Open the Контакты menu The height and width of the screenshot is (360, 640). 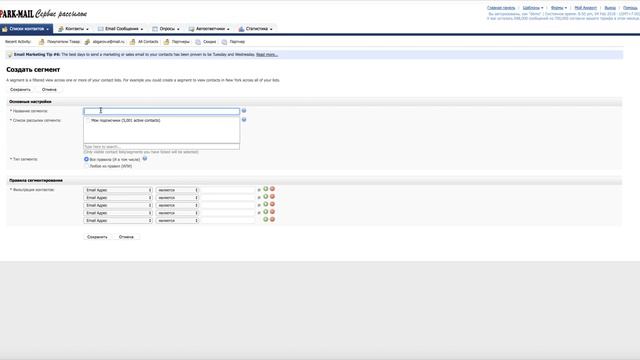(73, 29)
